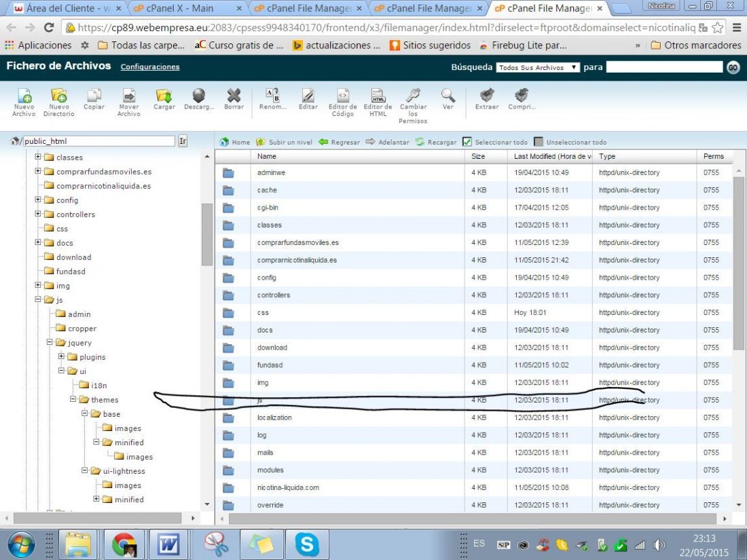This screenshot has width=747, height=560.
Task: Click the Regresar back arrow
Action: click(339, 142)
